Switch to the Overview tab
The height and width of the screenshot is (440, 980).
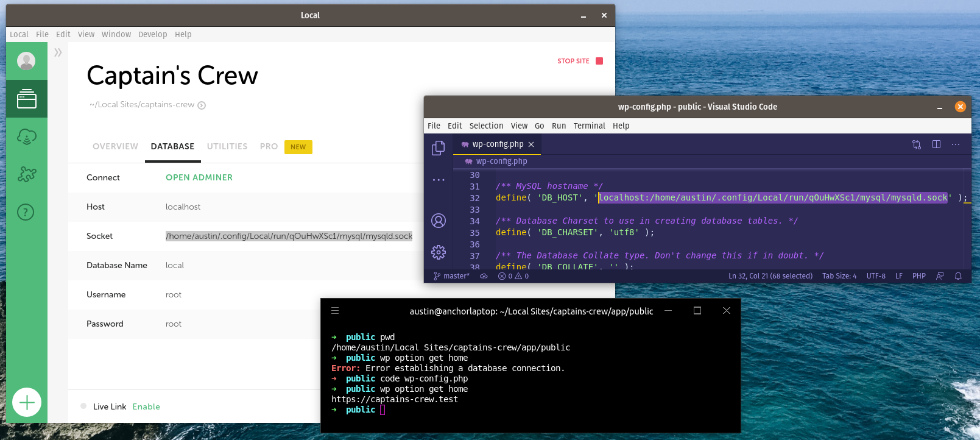115,146
